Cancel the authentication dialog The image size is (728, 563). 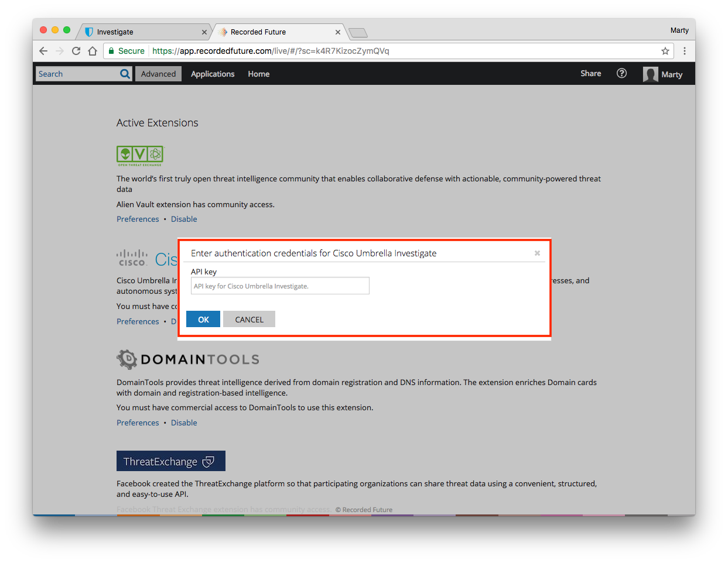click(x=249, y=320)
